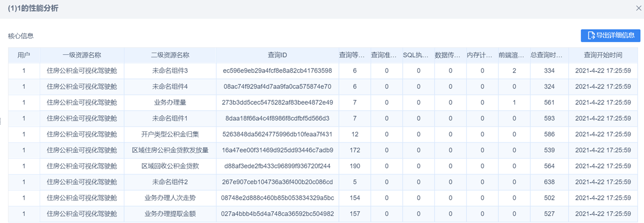This screenshot has height=223, width=644.
Task: Close the 性能分析 dialog
Action: coord(639,8)
